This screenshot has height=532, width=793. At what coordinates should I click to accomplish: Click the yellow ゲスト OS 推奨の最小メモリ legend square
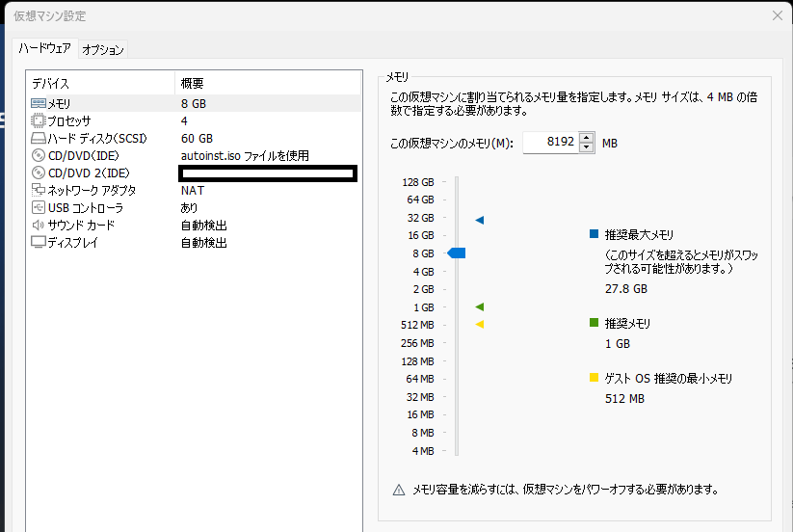pyautogui.click(x=594, y=377)
